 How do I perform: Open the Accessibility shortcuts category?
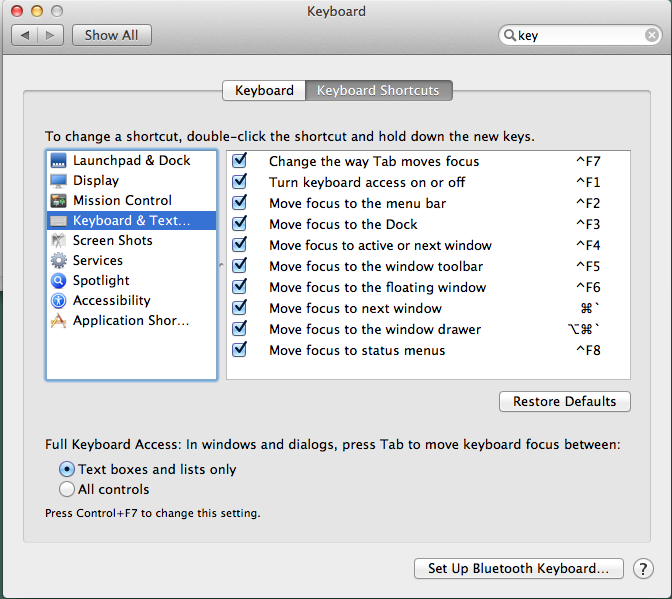[111, 301]
